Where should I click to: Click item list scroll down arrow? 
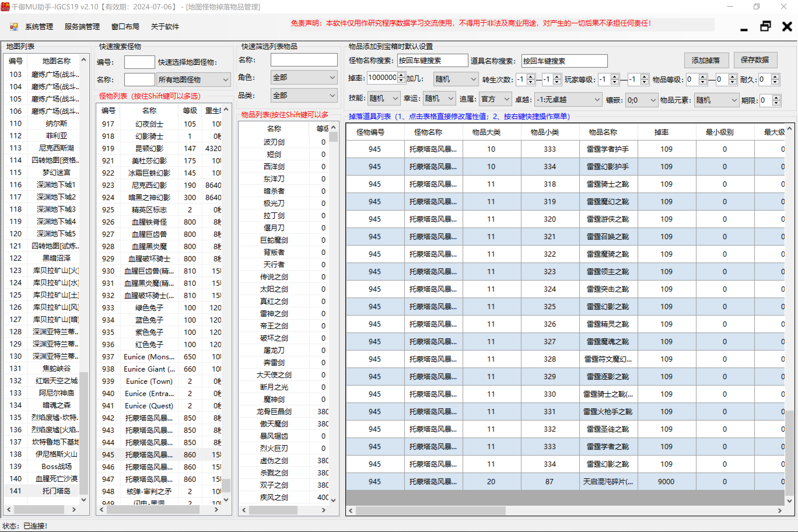tap(333, 500)
